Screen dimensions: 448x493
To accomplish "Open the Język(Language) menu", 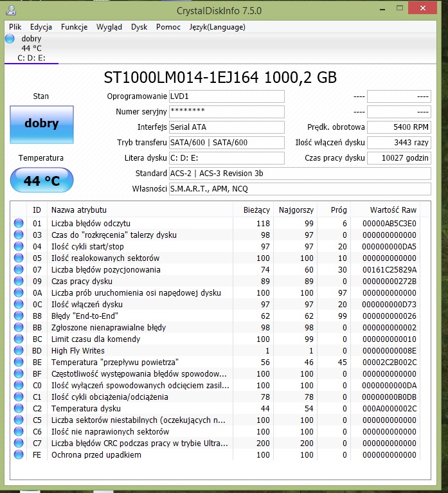I will (x=217, y=27).
